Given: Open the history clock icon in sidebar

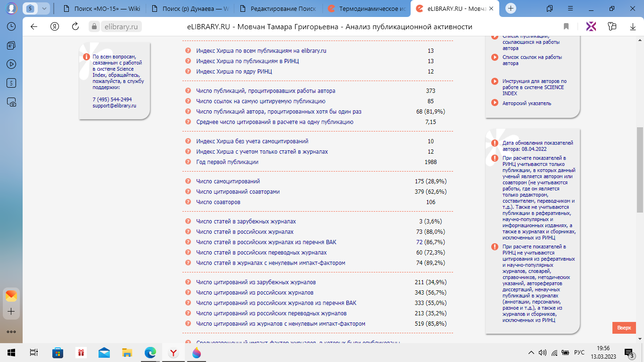Looking at the screenshot, I should (11, 27).
